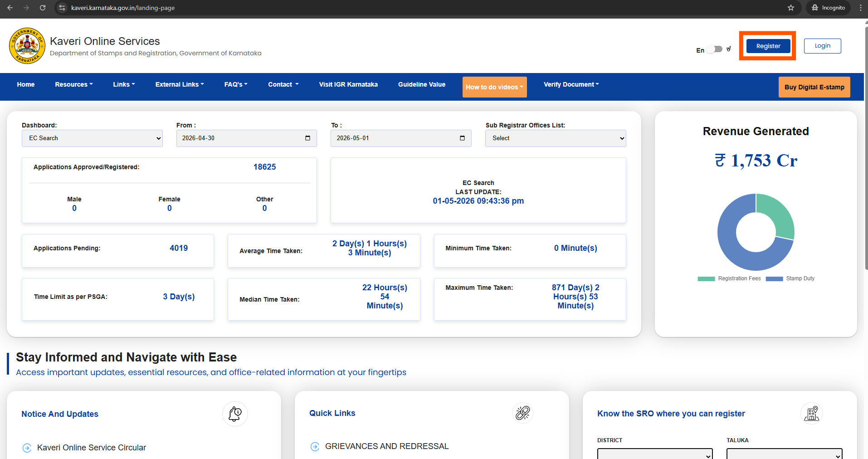
Task: Click the Quick Links heading
Action: (332, 413)
